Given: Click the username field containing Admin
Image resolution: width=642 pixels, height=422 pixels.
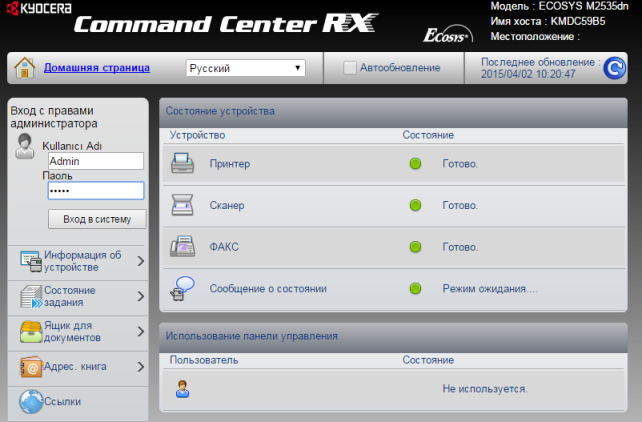Looking at the screenshot, I should [95, 161].
